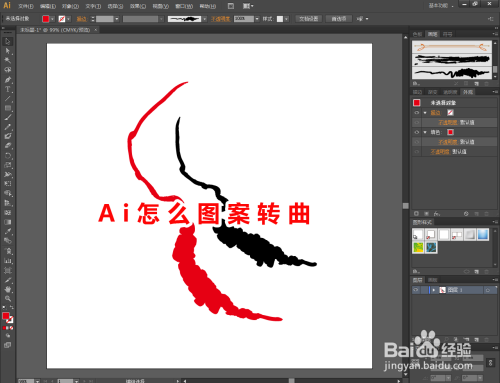This screenshot has height=383, width=500.
Task: Select the Artboard tool
Action: pos(8,270)
